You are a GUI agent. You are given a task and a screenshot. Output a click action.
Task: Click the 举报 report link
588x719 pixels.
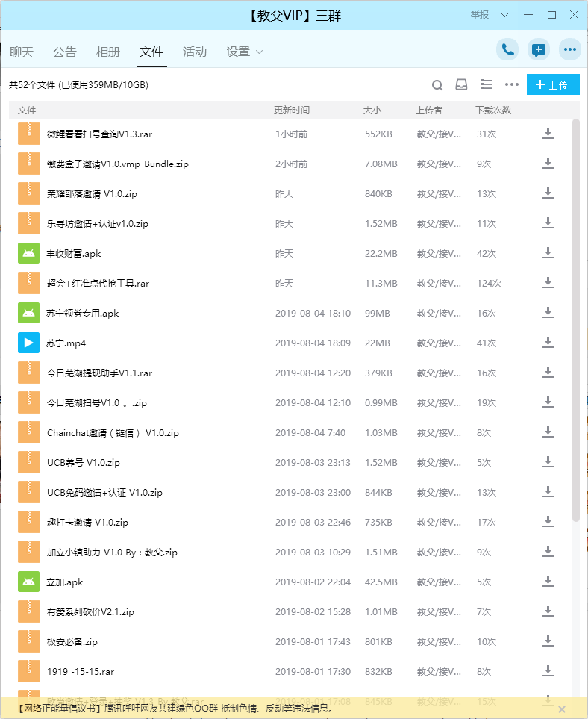[480, 15]
